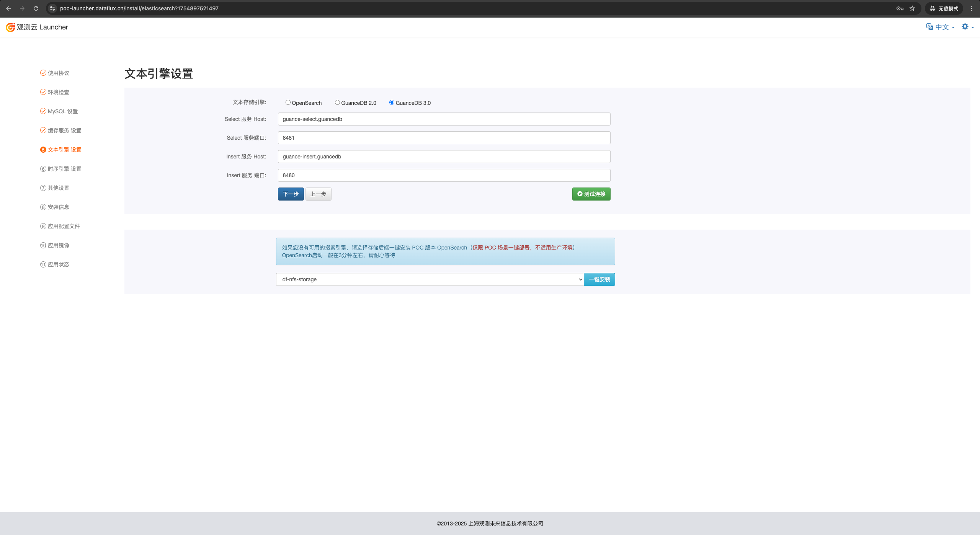The height and width of the screenshot is (535, 980).
Task: Click the 观测云 Launcher logo icon
Action: (10, 27)
